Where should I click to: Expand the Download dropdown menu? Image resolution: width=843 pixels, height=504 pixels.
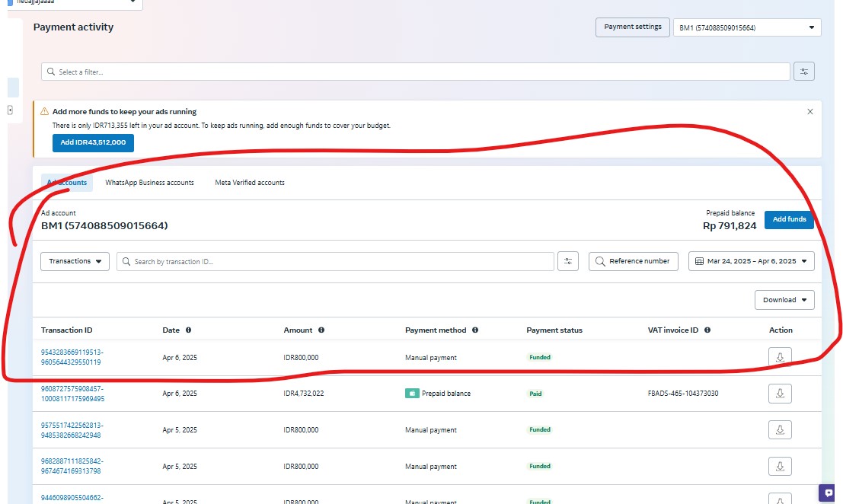point(784,300)
